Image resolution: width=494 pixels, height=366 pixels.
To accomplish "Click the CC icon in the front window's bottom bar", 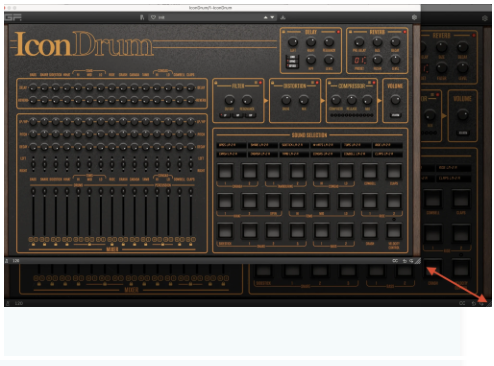I will [x=395, y=261].
